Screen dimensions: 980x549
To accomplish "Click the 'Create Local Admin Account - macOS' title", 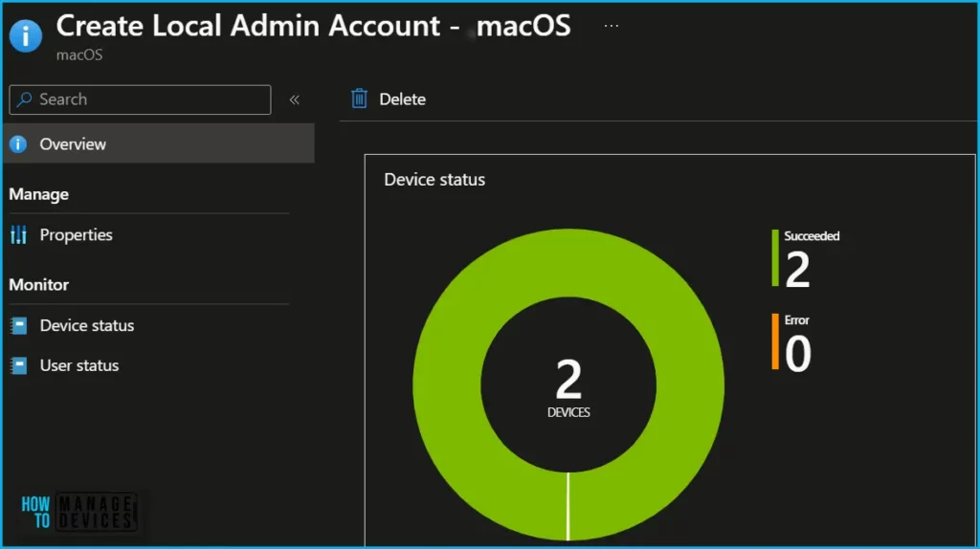I will click(313, 26).
